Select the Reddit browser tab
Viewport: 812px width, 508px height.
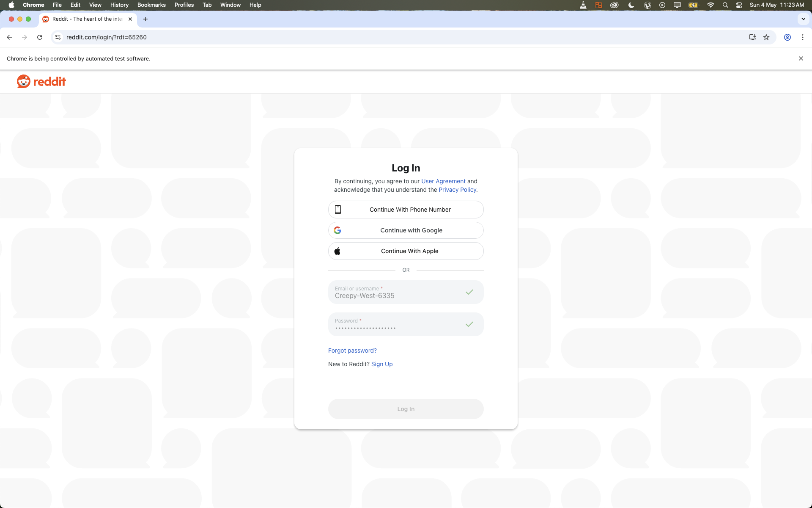tap(87, 19)
